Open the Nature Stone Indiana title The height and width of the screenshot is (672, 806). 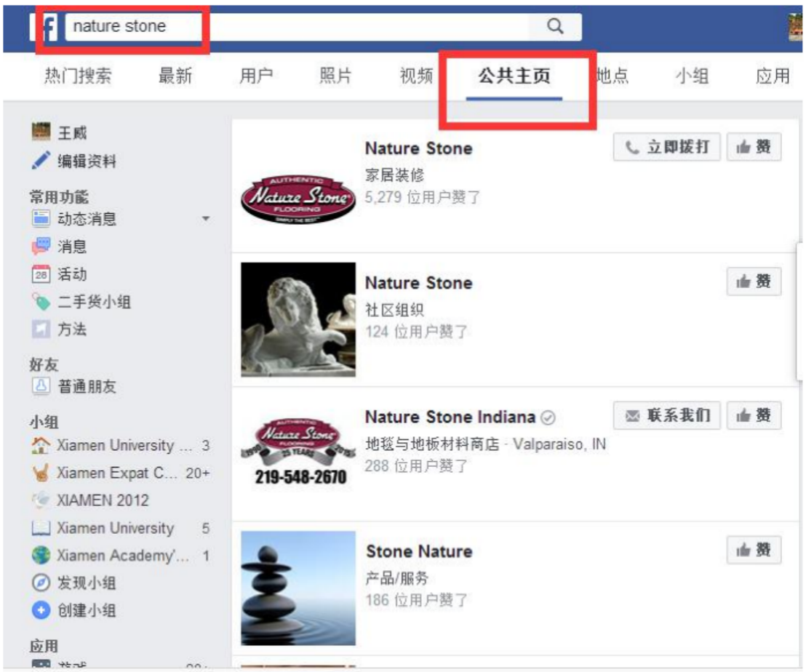(450, 417)
